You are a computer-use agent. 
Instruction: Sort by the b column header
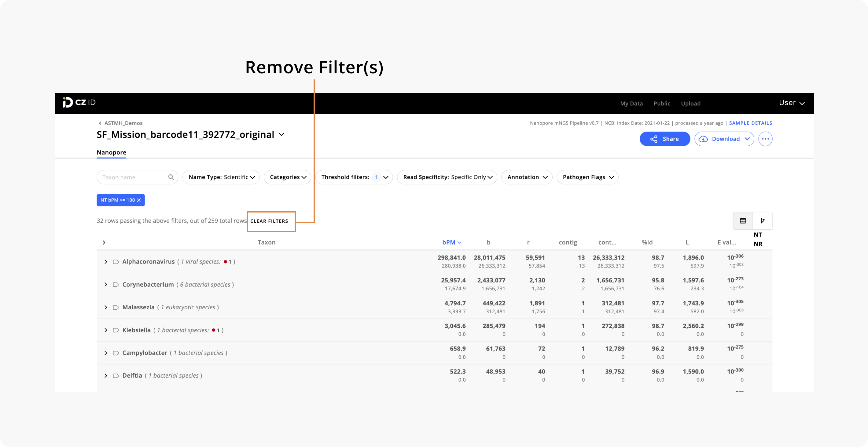coord(489,242)
